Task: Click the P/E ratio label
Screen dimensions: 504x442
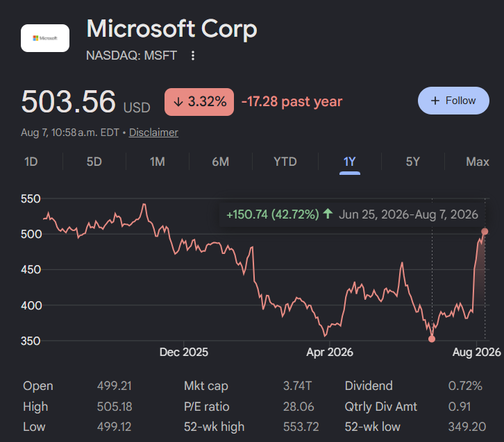Action: tap(207, 407)
